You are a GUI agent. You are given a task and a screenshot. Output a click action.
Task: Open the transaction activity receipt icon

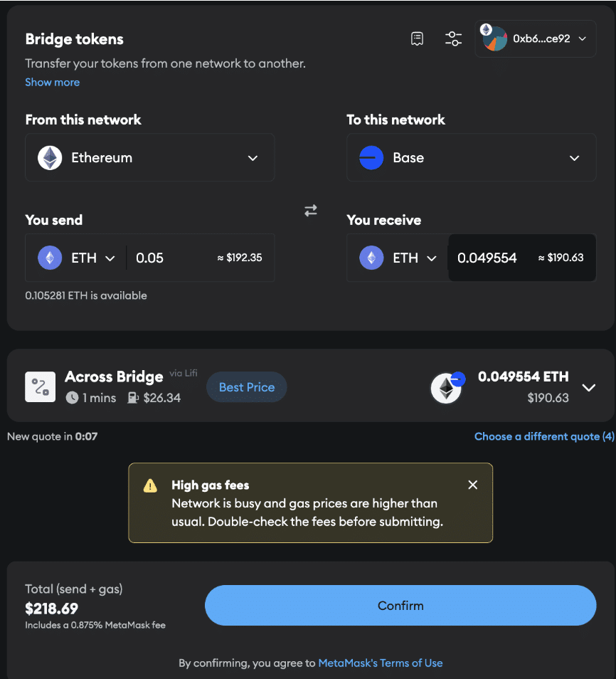click(x=418, y=38)
